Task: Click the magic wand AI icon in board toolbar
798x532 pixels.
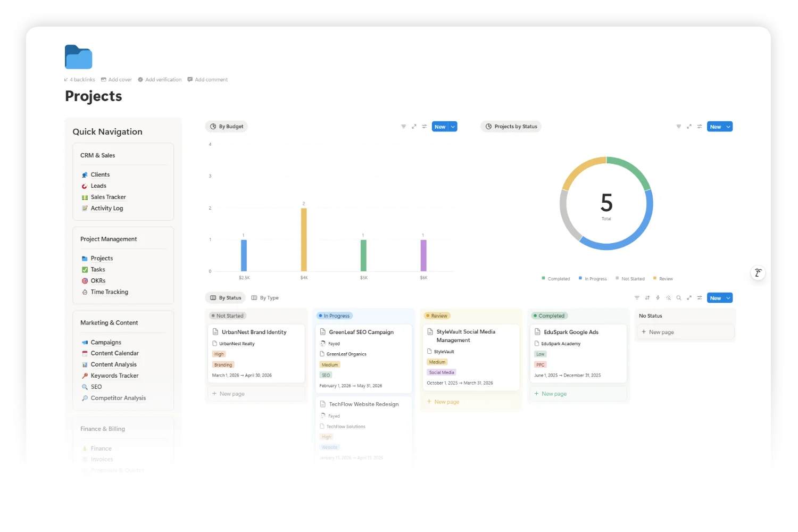Action: click(668, 298)
